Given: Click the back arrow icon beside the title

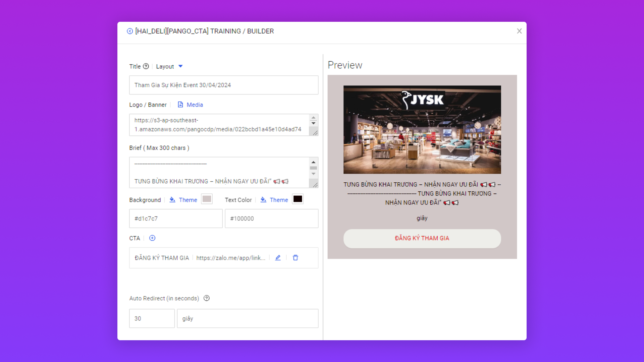Looking at the screenshot, I should [130, 31].
